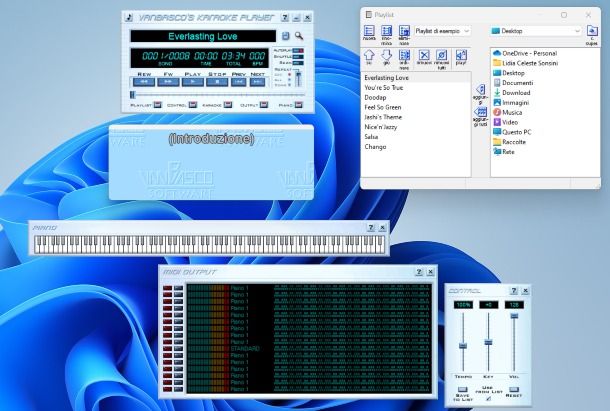Click the Key slider
The image size is (610, 411).
(x=488, y=342)
